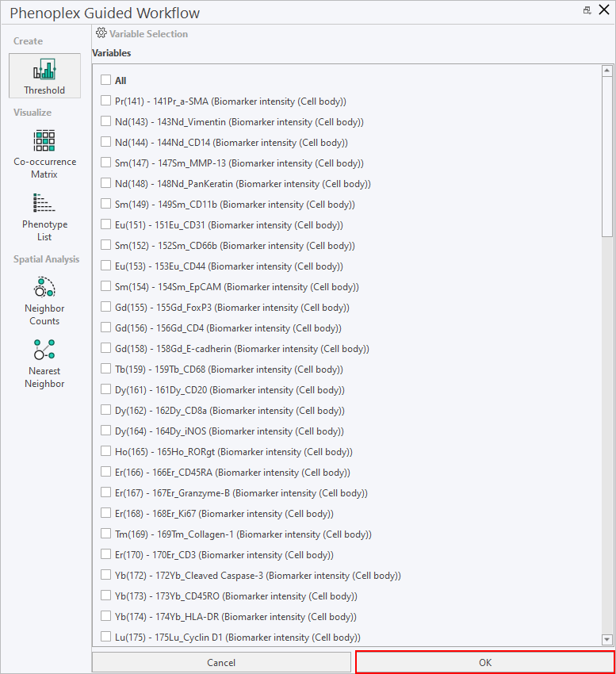Enable the 155Gd_FoxP3 checkbox
The width and height of the screenshot is (616, 674).
point(105,307)
